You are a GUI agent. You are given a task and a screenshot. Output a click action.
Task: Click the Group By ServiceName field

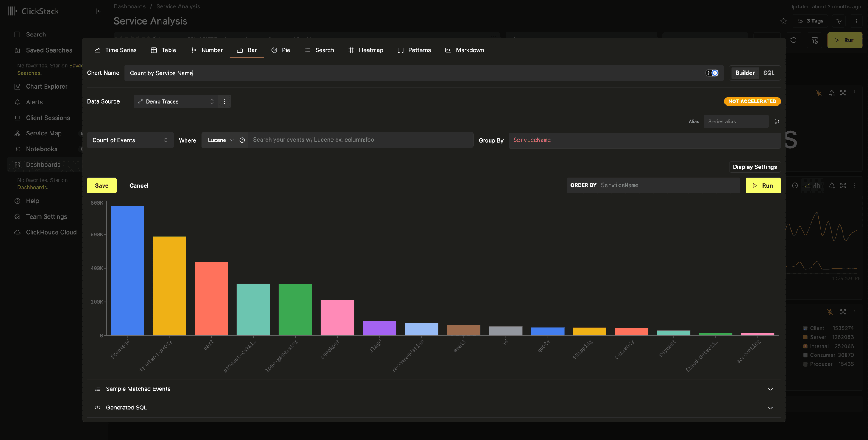coord(644,140)
